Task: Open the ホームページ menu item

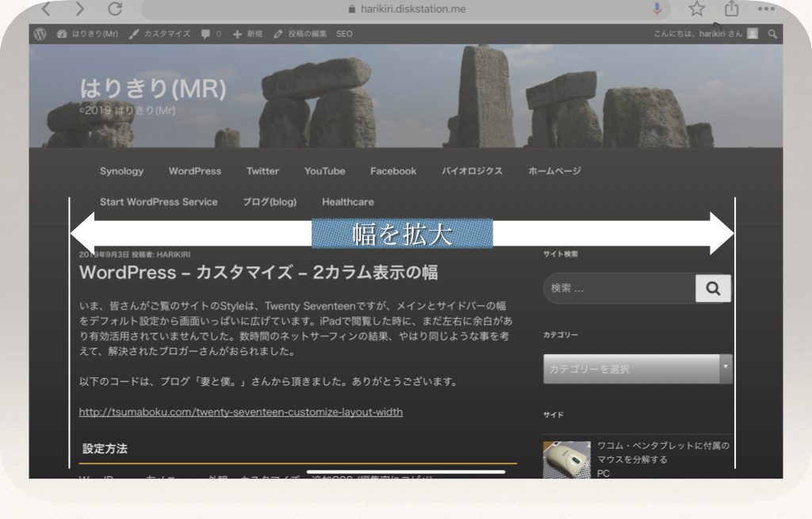Action: pyautogui.click(x=554, y=171)
